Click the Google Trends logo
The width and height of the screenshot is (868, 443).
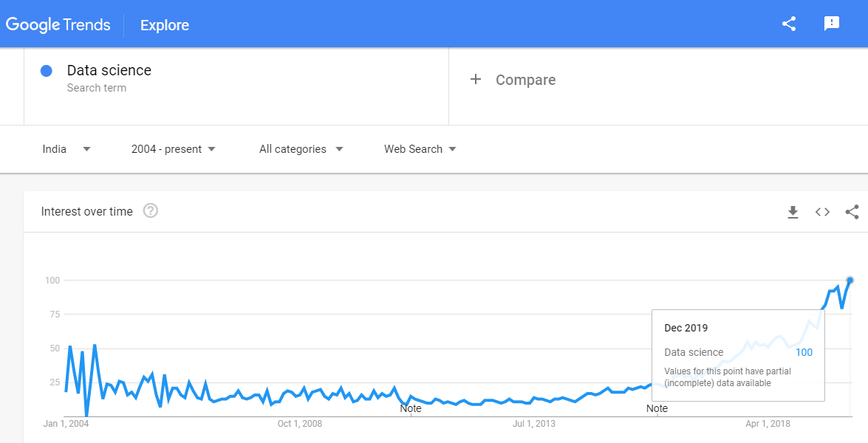pyautogui.click(x=58, y=25)
